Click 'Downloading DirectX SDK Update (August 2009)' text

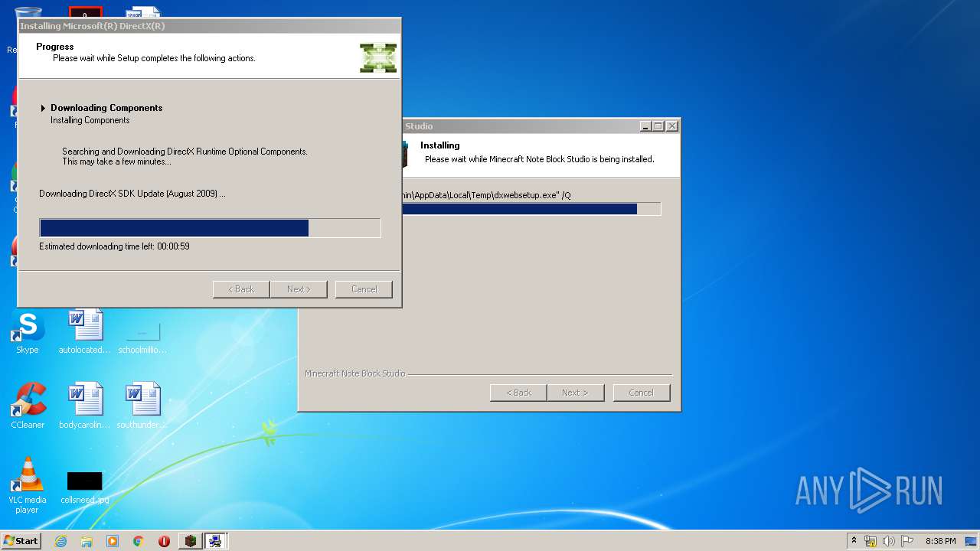132,194
